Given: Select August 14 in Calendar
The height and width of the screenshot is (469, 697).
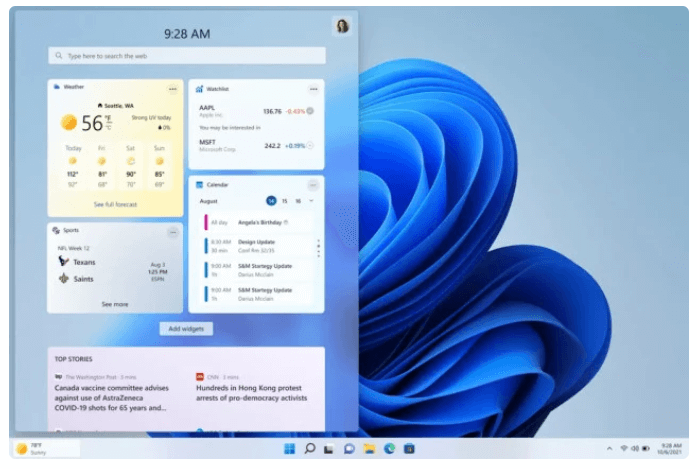Looking at the screenshot, I should 271,201.
